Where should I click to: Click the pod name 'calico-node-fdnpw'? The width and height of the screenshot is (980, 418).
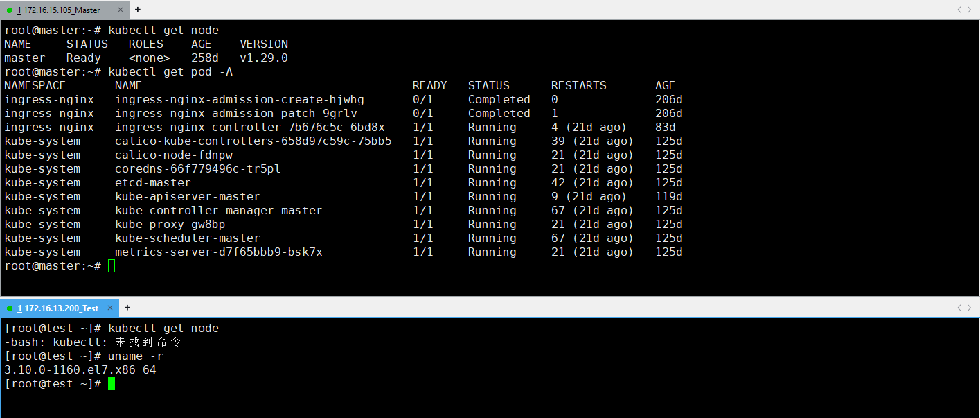point(174,155)
